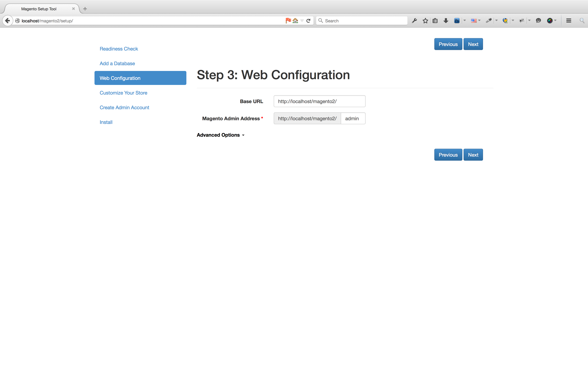Open the color wheel extension dropdown

[555, 21]
